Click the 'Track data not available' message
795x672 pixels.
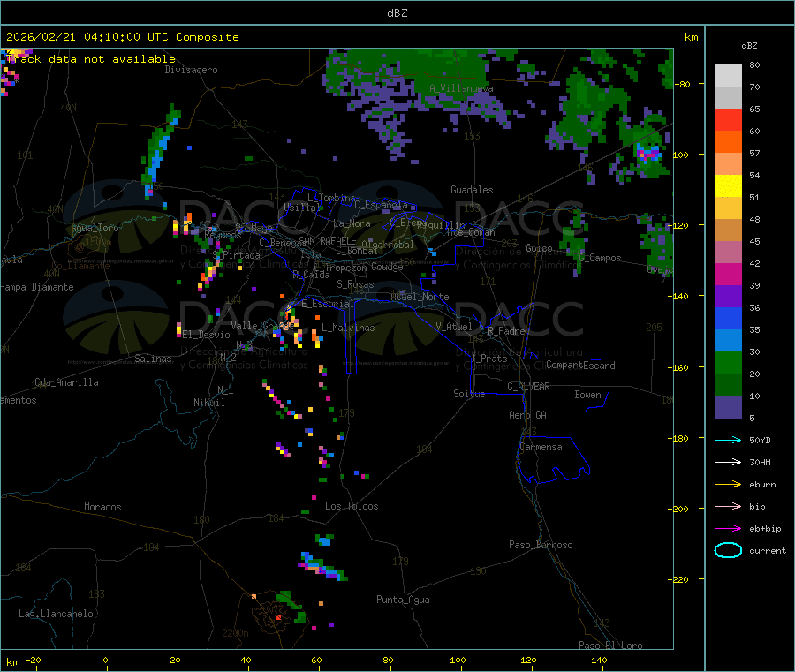(91, 59)
